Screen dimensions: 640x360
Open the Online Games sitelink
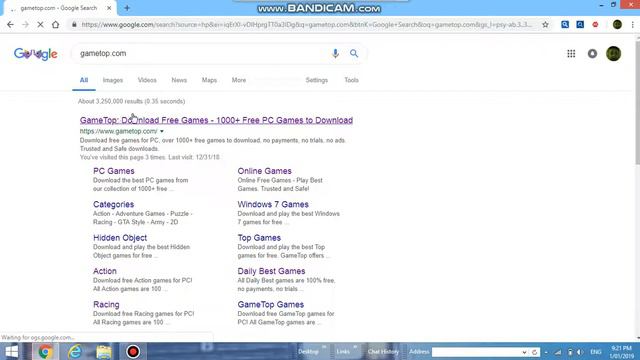click(x=264, y=171)
